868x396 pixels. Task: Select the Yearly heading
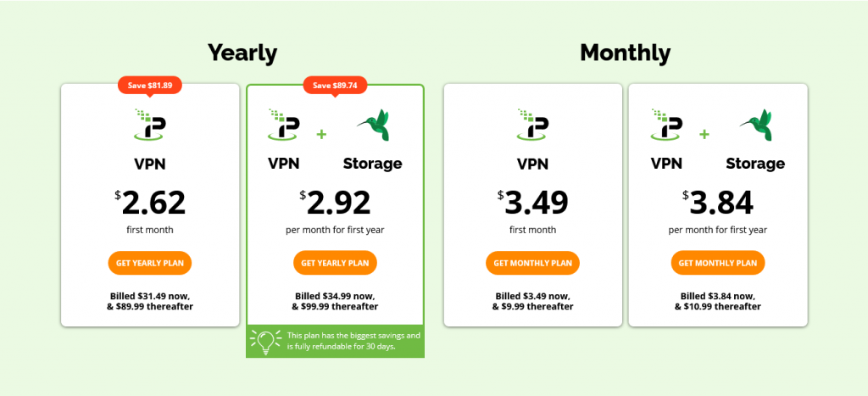(242, 53)
